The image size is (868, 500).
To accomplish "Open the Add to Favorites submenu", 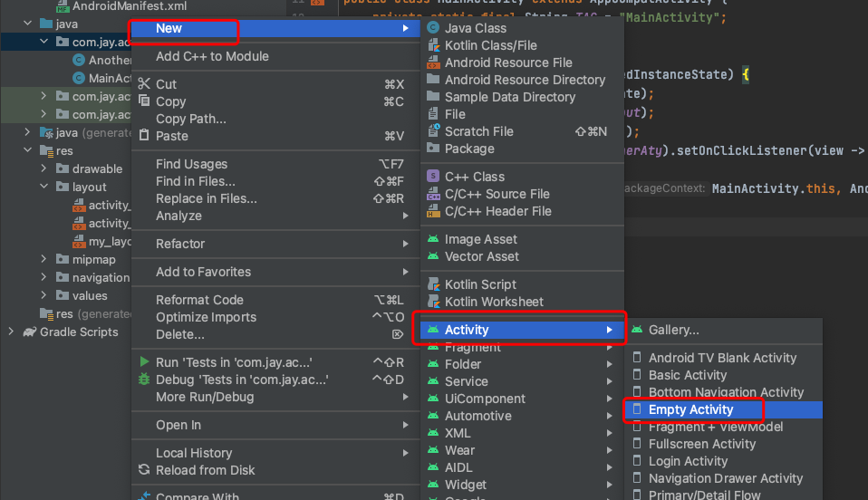I will coord(275,272).
